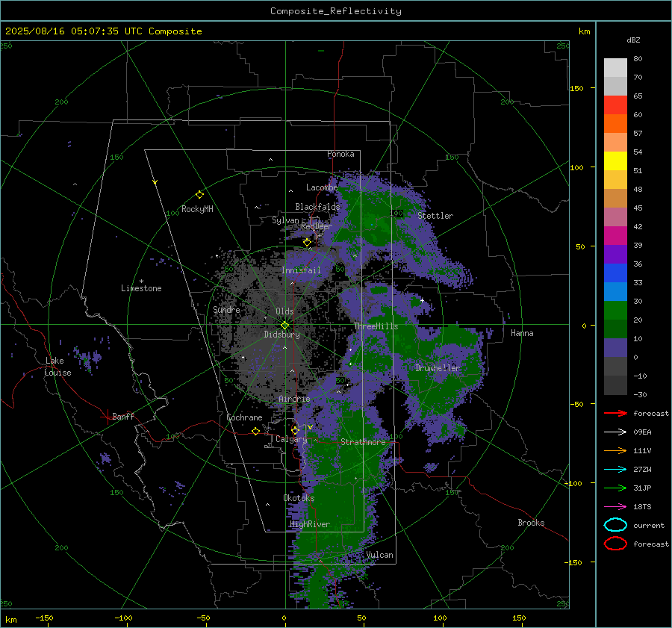
Task: Click the red forecast arrow in the legend
Action: click(x=615, y=413)
